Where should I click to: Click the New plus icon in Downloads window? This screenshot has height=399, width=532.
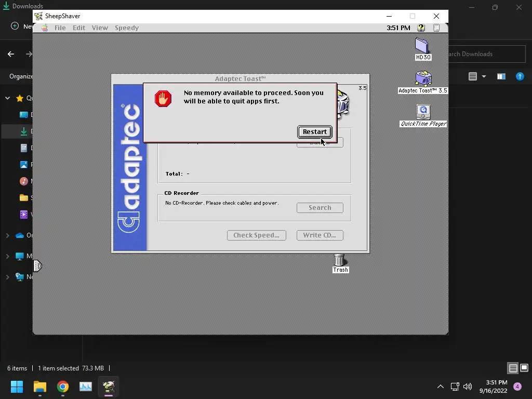tap(15, 26)
